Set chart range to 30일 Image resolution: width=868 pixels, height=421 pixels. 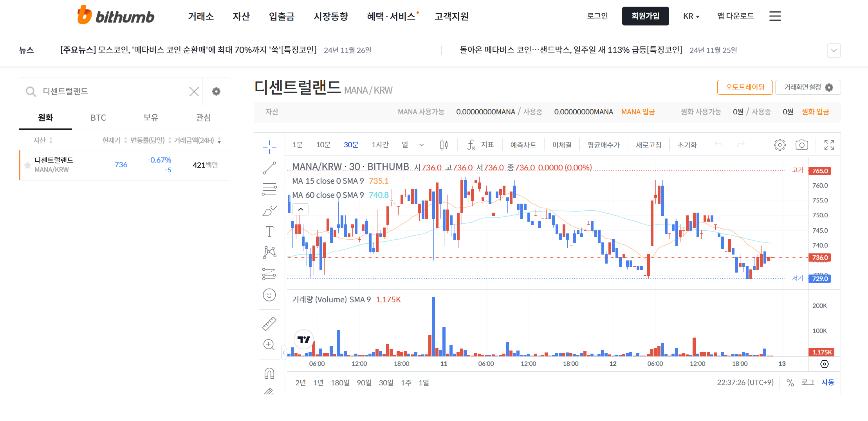386,383
